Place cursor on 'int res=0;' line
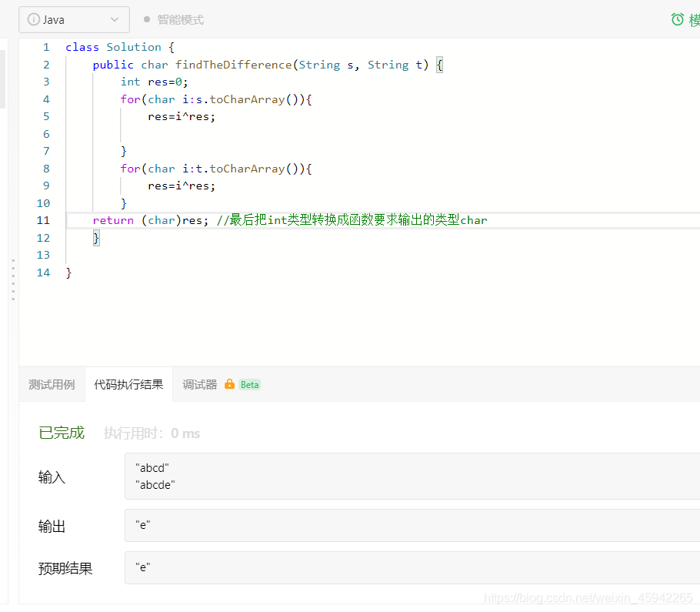This screenshot has height=612, width=700. tap(154, 82)
